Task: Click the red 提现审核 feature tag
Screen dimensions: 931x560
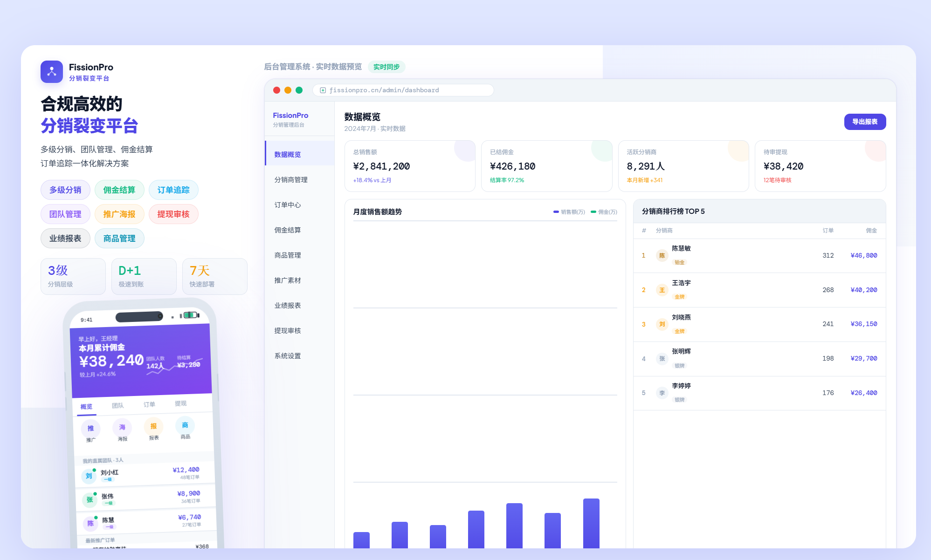Action: coord(173,214)
